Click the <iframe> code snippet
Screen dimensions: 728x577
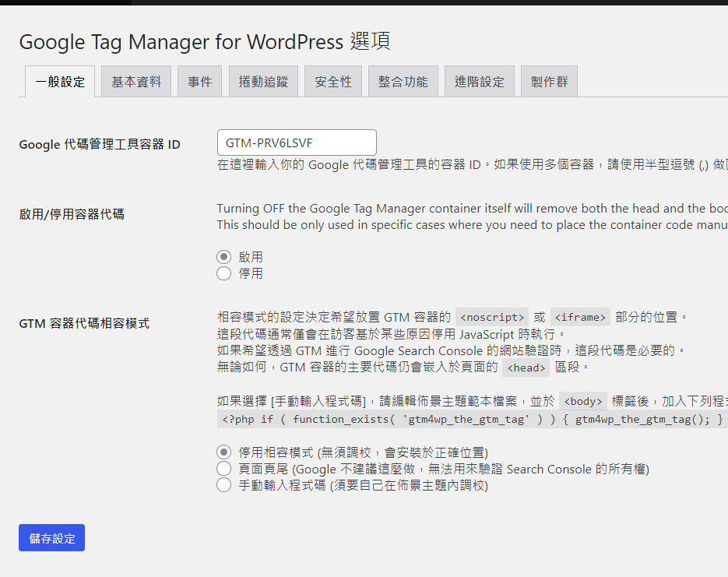pos(580,317)
